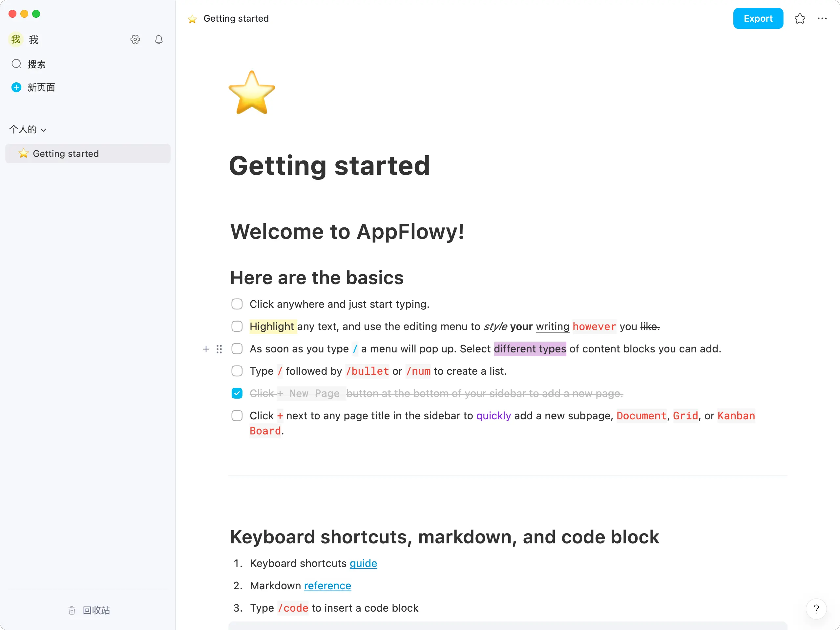Open the three-dot more options menu
This screenshot has width=840, height=630.
point(822,19)
